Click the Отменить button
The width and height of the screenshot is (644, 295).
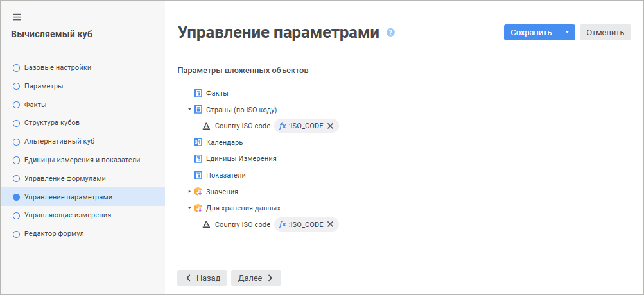click(605, 33)
